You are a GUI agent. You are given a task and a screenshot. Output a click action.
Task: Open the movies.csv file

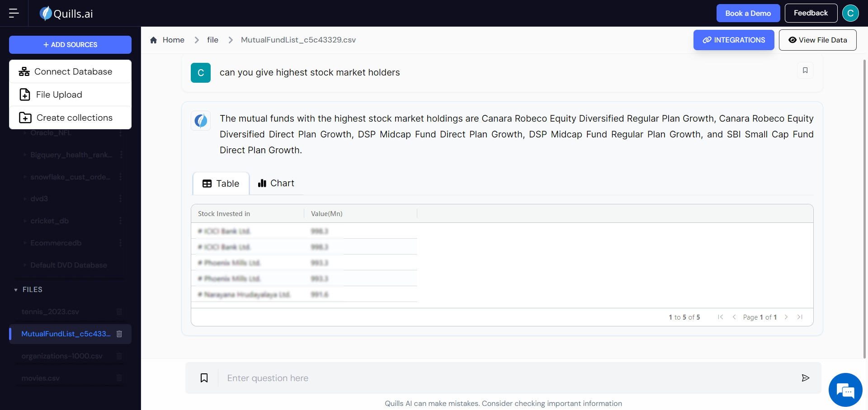[41, 378]
